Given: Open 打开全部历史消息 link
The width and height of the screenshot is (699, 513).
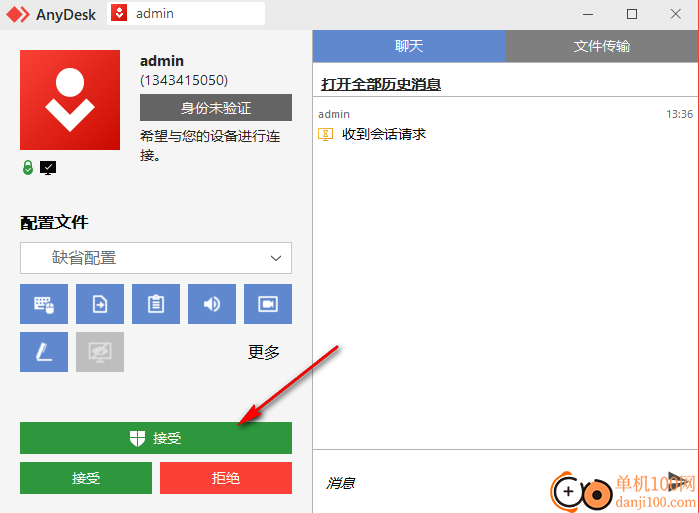Looking at the screenshot, I should [381, 84].
